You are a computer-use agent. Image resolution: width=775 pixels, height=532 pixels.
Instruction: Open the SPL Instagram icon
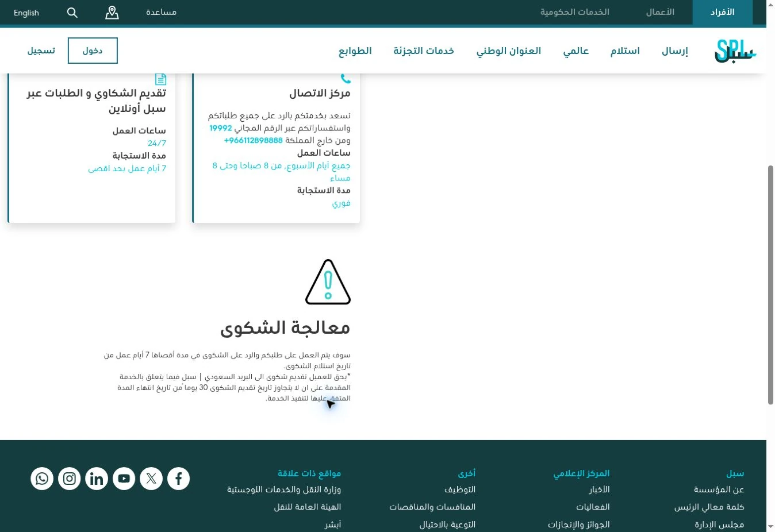pyautogui.click(x=70, y=479)
